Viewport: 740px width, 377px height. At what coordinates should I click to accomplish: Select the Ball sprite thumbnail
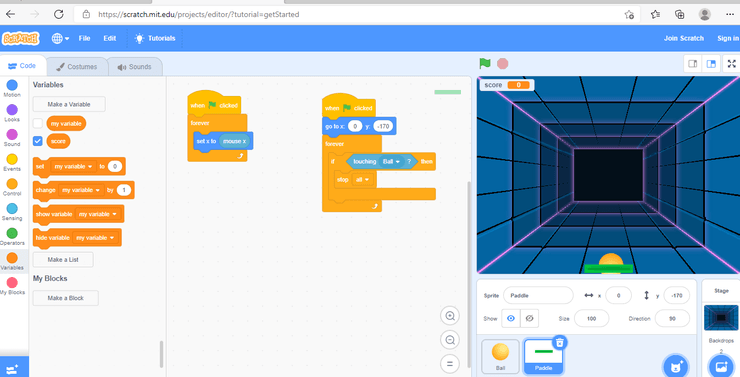(500, 356)
